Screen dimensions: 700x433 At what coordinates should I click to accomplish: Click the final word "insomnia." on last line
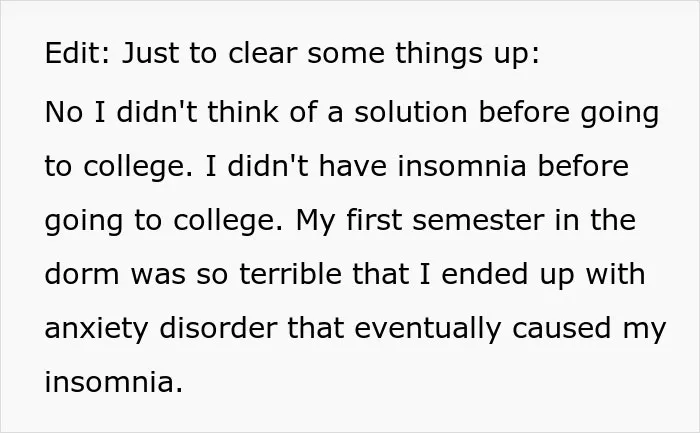pyautogui.click(x=114, y=382)
